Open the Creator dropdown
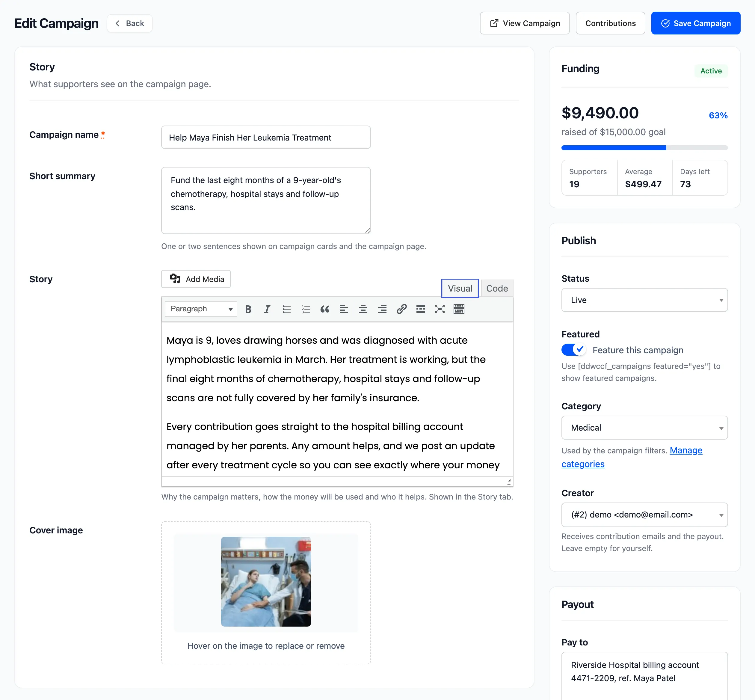This screenshot has height=700, width=755. click(644, 515)
